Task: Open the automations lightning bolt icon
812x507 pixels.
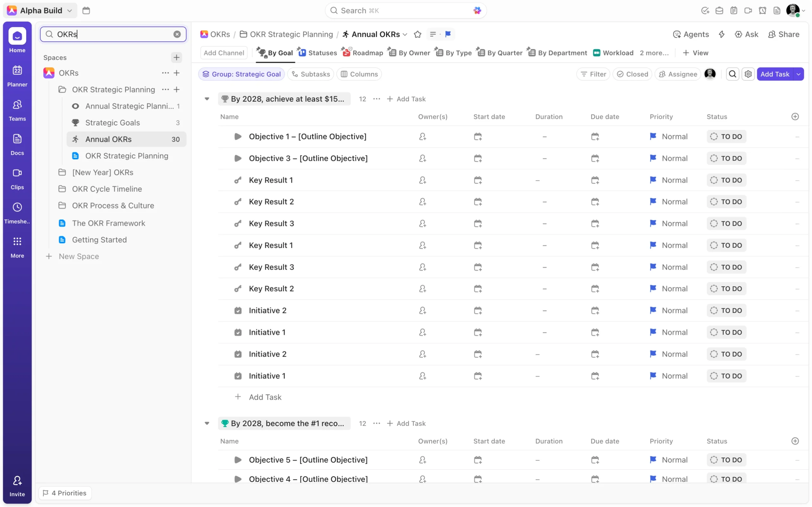Action: [722, 34]
